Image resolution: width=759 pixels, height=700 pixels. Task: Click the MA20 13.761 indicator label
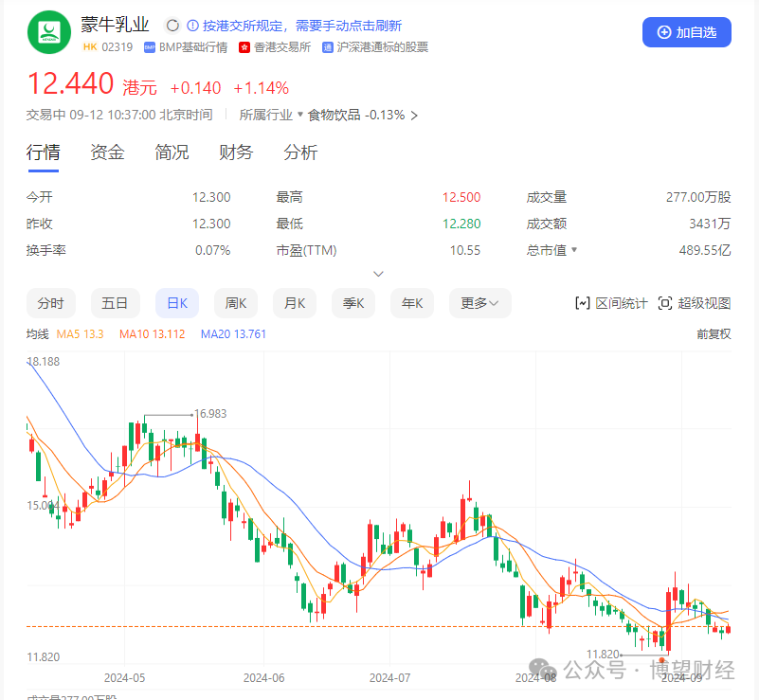click(233, 334)
